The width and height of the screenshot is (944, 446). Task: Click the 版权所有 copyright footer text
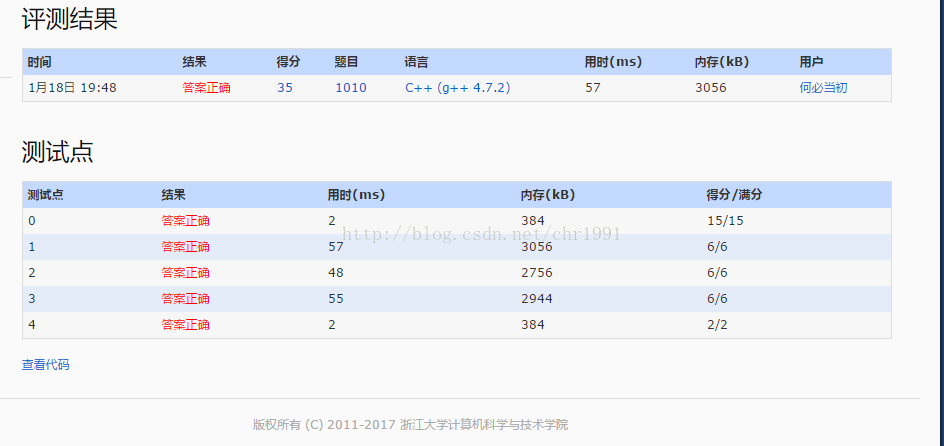[x=411, y=425]
